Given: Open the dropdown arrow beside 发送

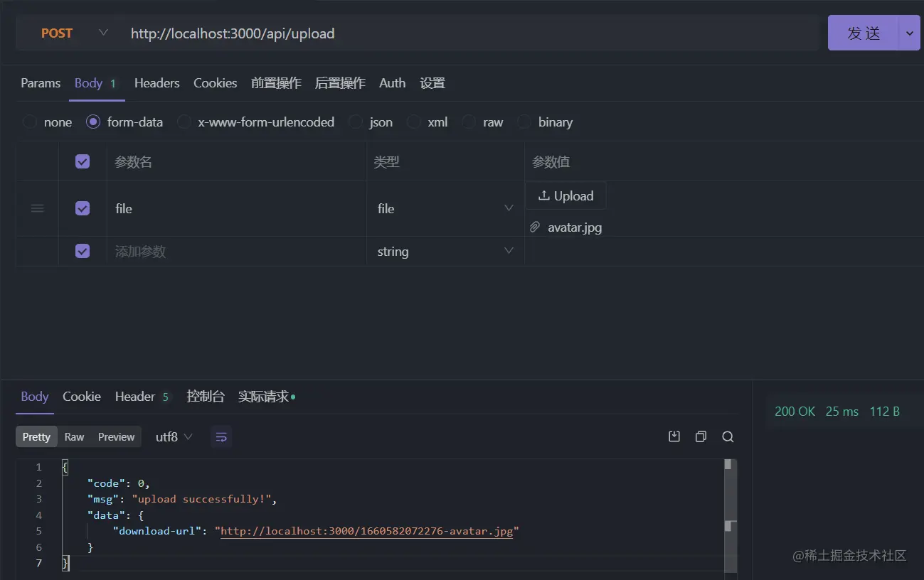Looking at the screenshot, I should [910, 33].
